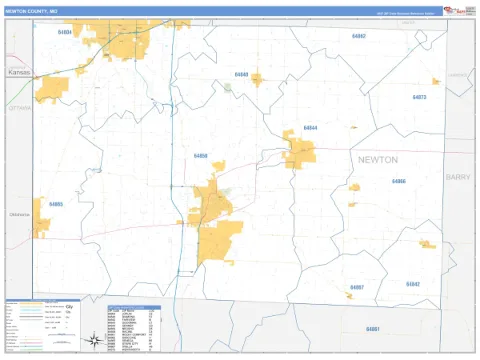Viewport: 480px width, 360px height.
Task: Click the compass rose near the legend
Action: pyautogui.click(x=94, y=341)
